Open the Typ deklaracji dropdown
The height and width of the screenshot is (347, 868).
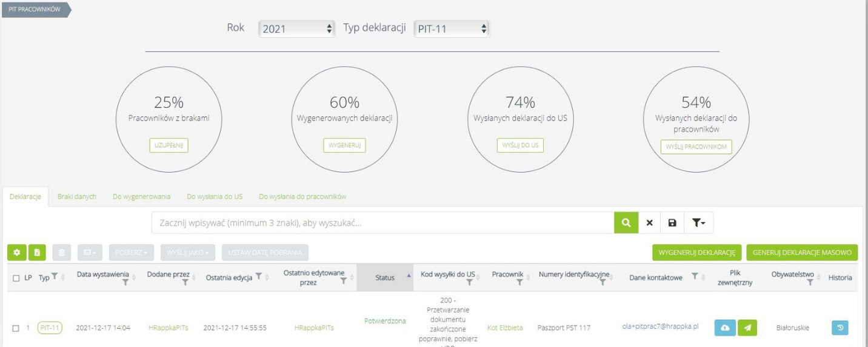(452, 28)
